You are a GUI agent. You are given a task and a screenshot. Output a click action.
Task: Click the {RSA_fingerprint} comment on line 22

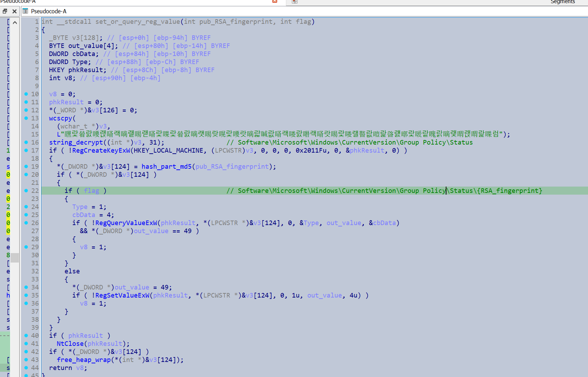click(510, 191)
